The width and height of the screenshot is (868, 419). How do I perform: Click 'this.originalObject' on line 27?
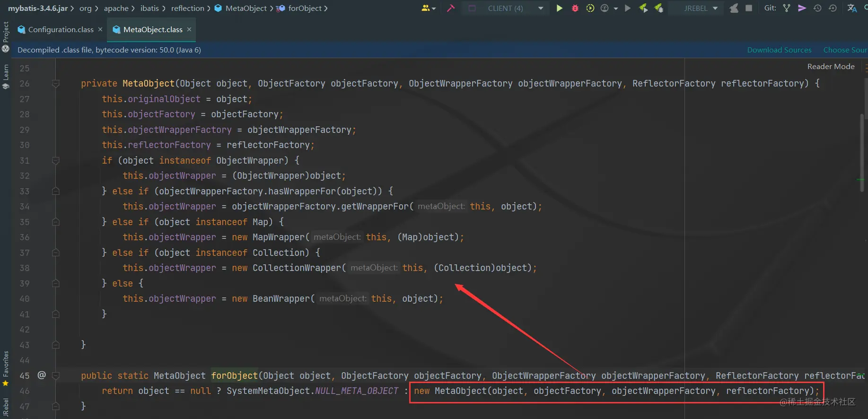(151, 99)
